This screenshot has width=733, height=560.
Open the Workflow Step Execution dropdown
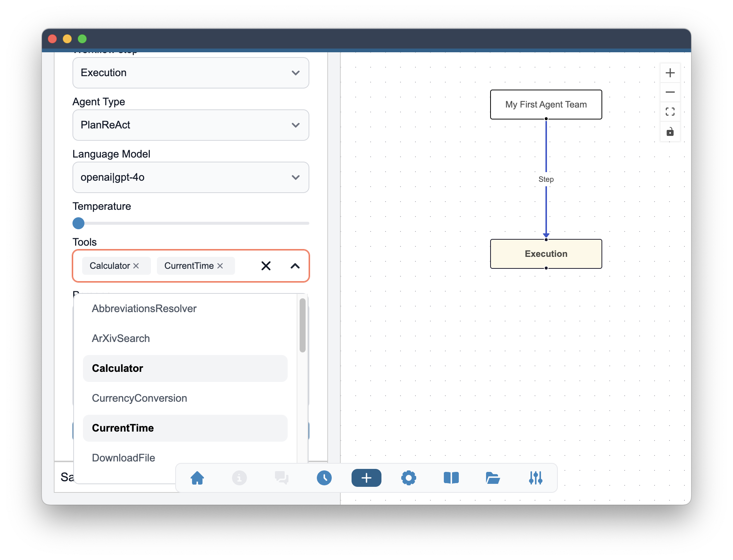tap(191, 73)
